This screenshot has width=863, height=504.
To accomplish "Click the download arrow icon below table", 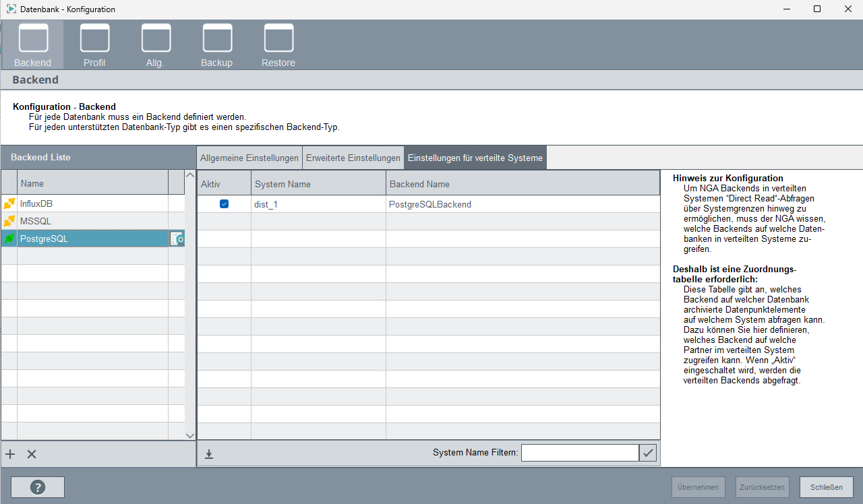I will [x=209, y=454].
